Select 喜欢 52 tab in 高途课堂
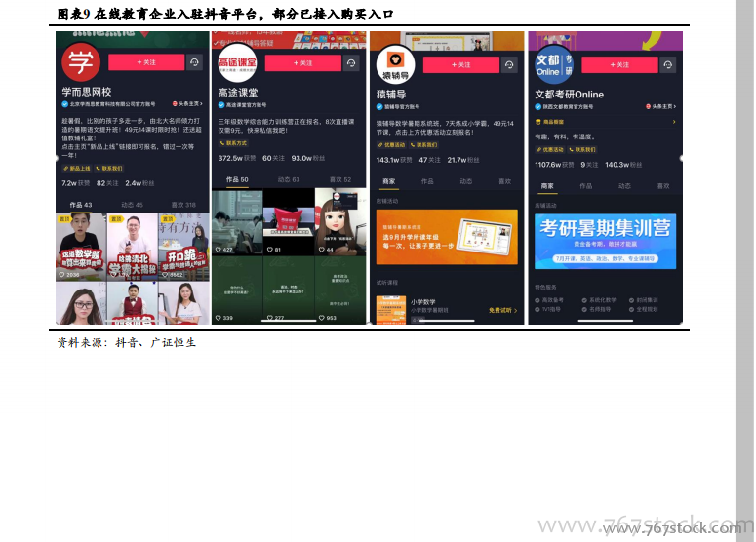 340,179
